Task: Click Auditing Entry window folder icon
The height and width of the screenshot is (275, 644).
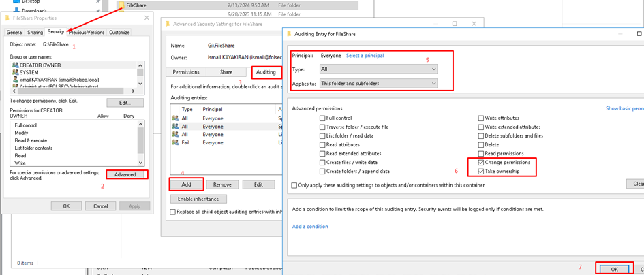Action: coord(290,33)
